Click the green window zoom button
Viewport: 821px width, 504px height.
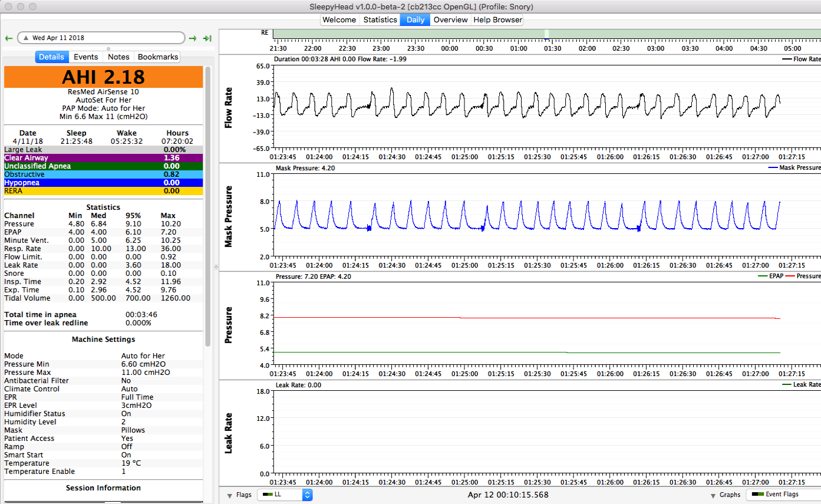tap(33, 6)
